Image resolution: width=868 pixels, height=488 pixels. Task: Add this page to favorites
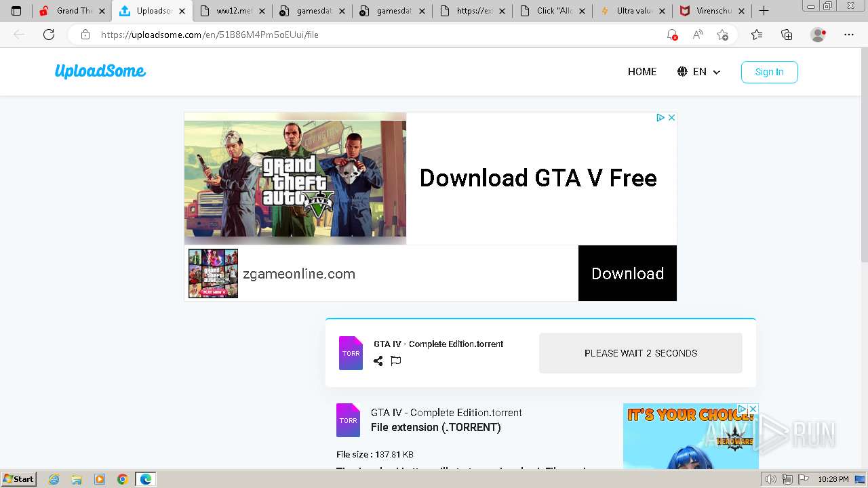pyautogui.click(x=723, y=35)
